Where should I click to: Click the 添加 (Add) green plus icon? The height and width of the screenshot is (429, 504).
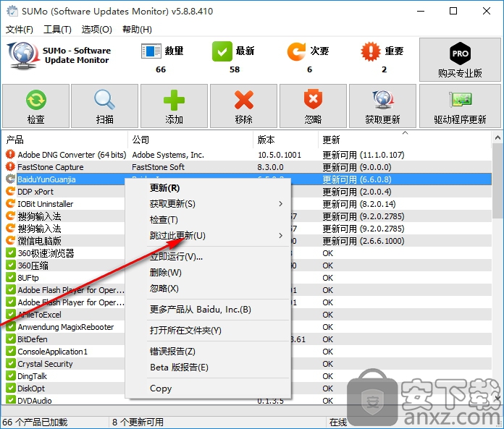(x=174, y=100)
